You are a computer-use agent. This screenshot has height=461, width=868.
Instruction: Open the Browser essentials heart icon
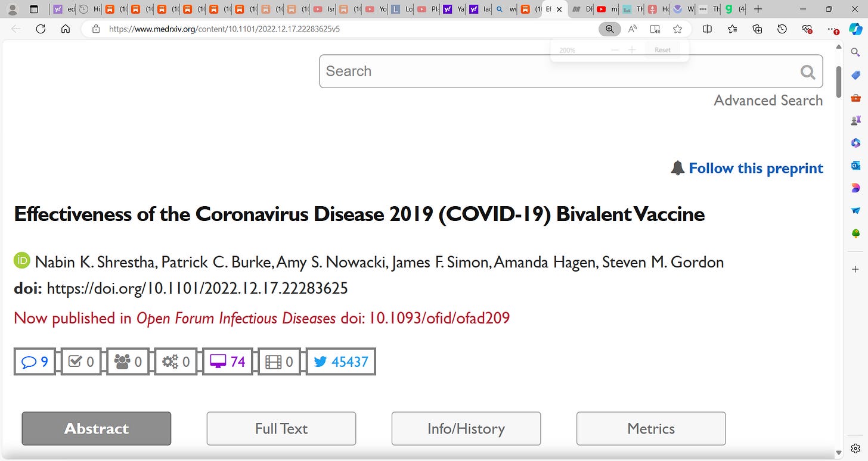pyautogui.click(x=807, y=29)
